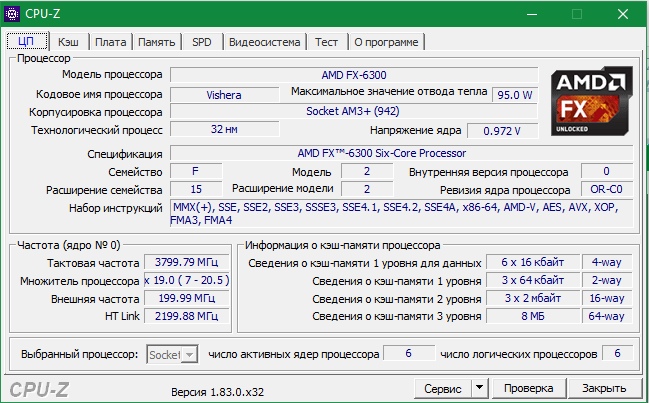The width and height of the screenshot is (649, 403).
Task: Switch to the Видеосистема tab
Action: pyautogui.click(x=264, y=42)
